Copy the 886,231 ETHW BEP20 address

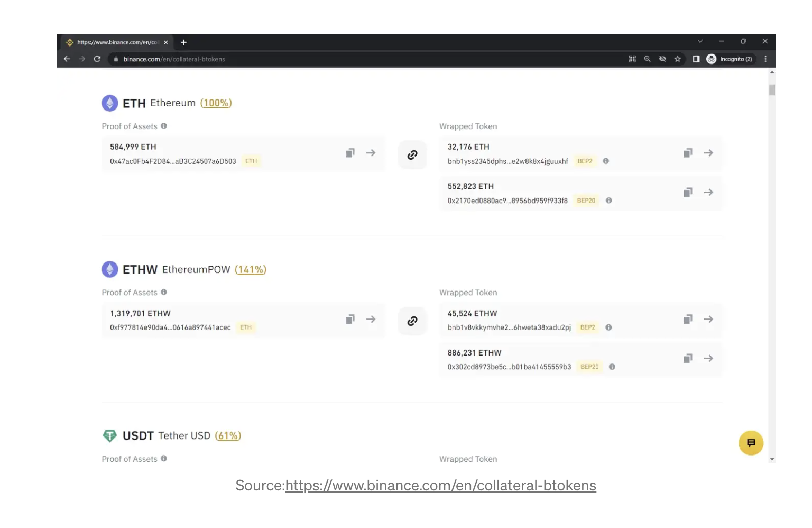[x=688, y=358]
